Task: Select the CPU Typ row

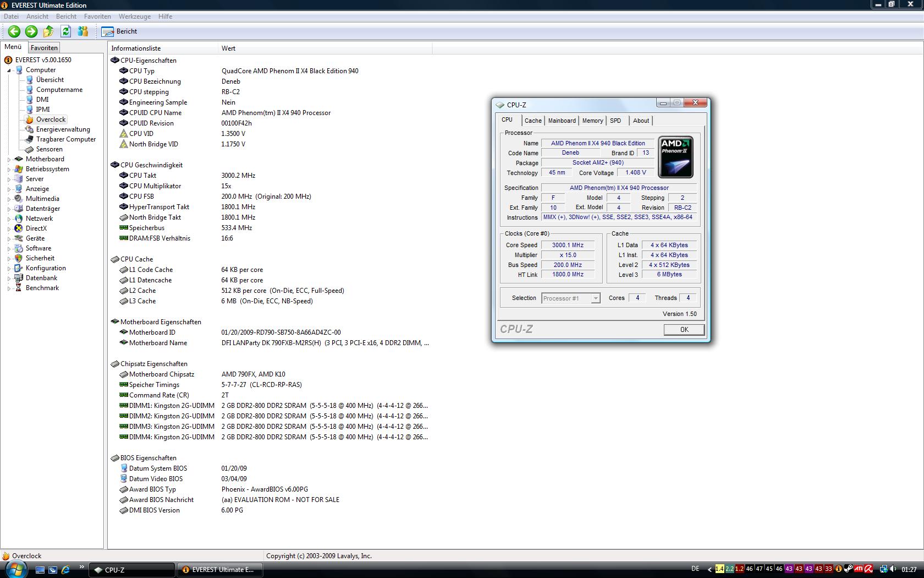Action: 269,71
